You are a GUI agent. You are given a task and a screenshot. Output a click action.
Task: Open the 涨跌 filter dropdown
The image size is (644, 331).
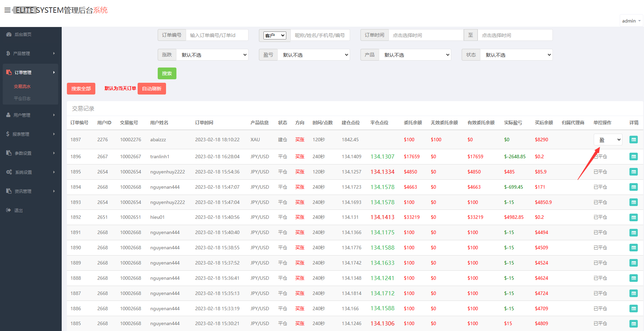coord(212,54)
